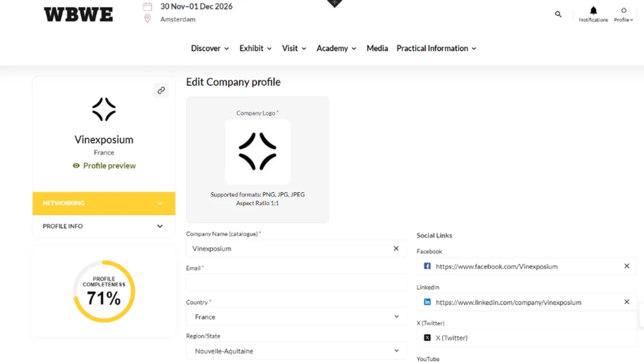The image size is (644, 363).
Task: Click the Email input field
Action: click(x=296, y=283)
